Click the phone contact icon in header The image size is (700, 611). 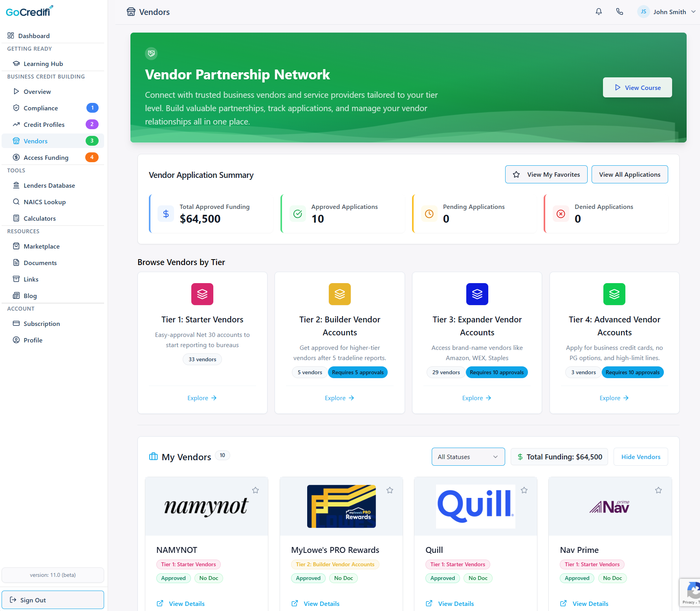[619, 11]
